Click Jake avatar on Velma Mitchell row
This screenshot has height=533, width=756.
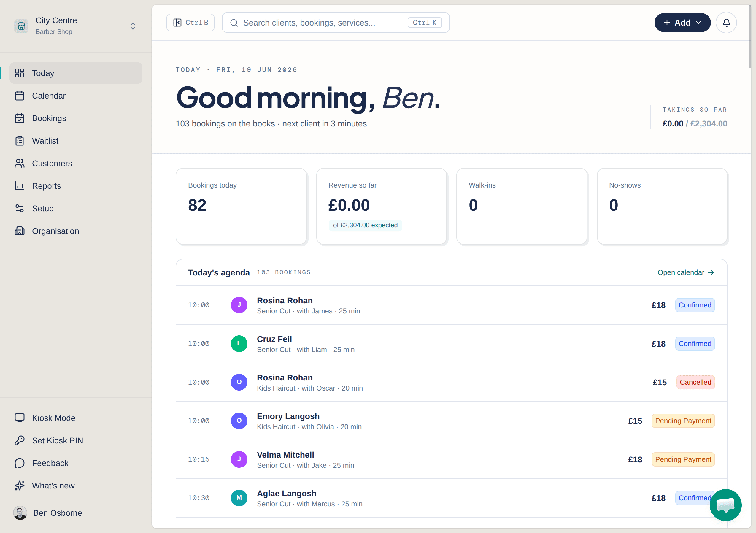[239, 459]
